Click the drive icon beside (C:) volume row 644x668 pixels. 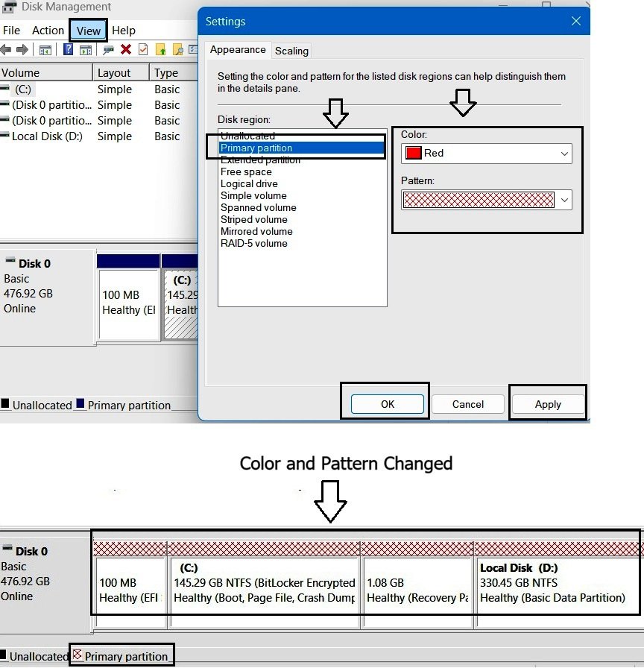click(4, 89)
